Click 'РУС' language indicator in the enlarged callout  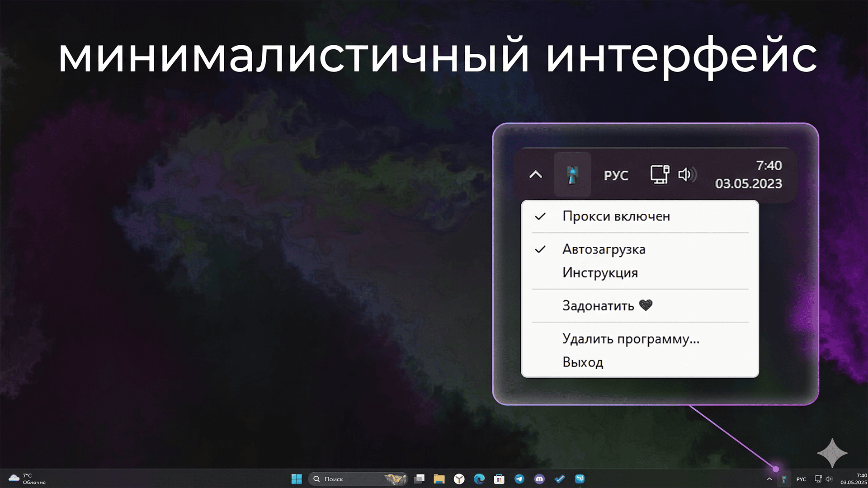(616, 175)
